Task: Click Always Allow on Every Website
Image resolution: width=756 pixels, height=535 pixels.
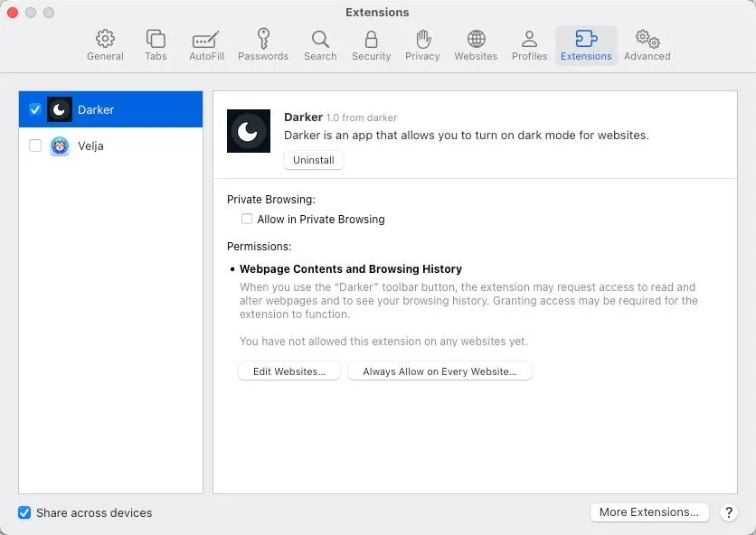Action: coord(439,371)
